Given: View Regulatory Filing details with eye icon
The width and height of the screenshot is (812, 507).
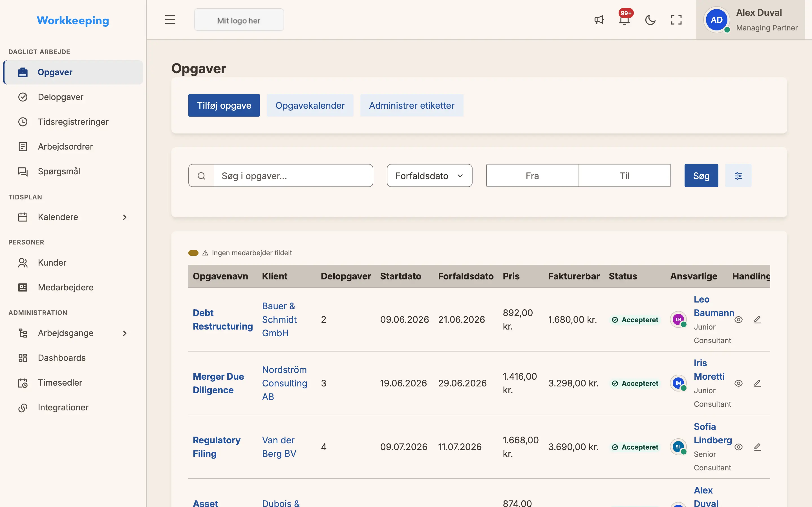Looking at the screenshot, I should [738, 447].
